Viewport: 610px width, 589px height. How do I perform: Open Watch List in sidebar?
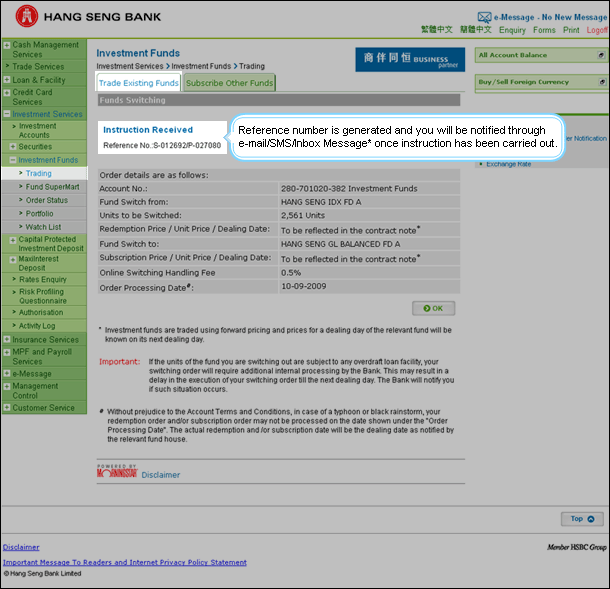[x=43, y=227]
